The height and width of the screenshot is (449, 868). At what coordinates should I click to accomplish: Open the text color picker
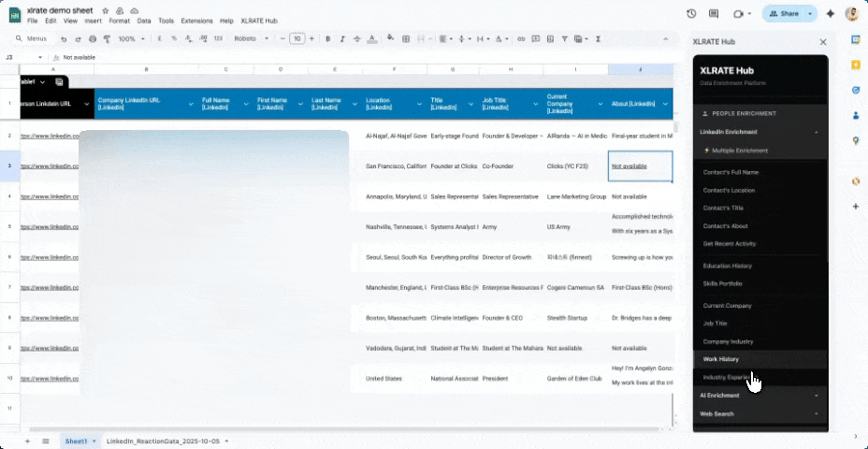click(x=372, y=38)
